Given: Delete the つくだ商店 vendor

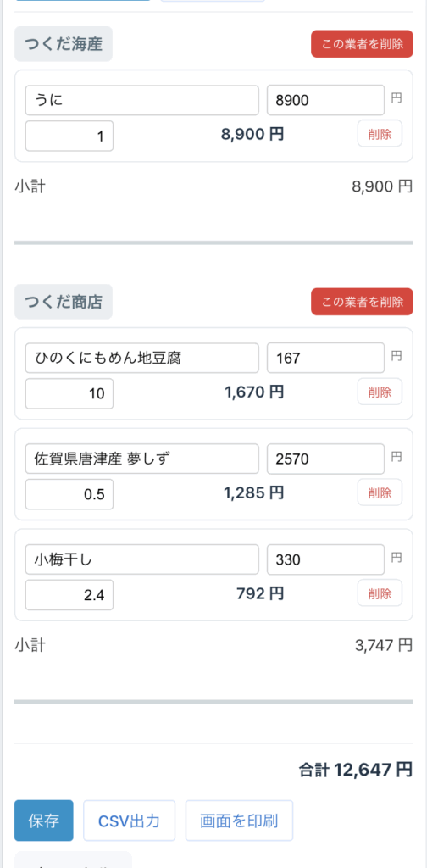Looking at the screenshot, I should [362, 302].
